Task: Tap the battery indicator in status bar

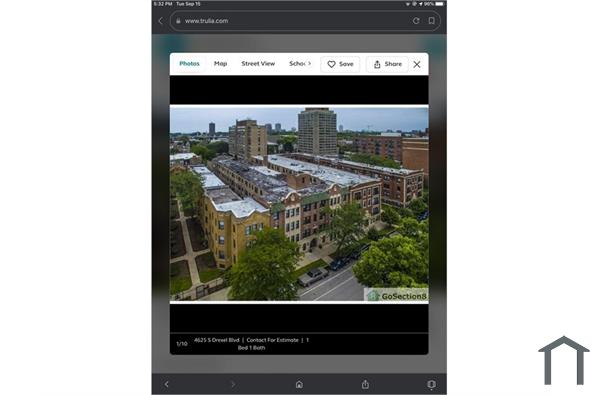Action: [439, 4]
